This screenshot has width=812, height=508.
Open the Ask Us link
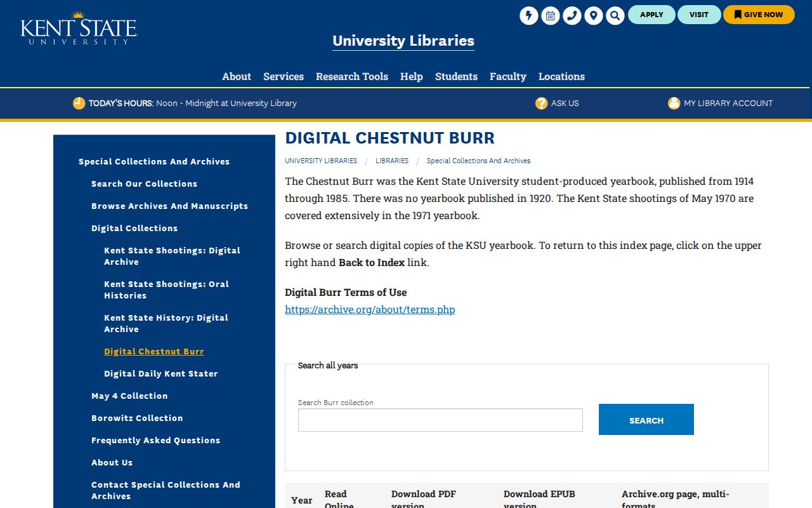tap(565, 103)
